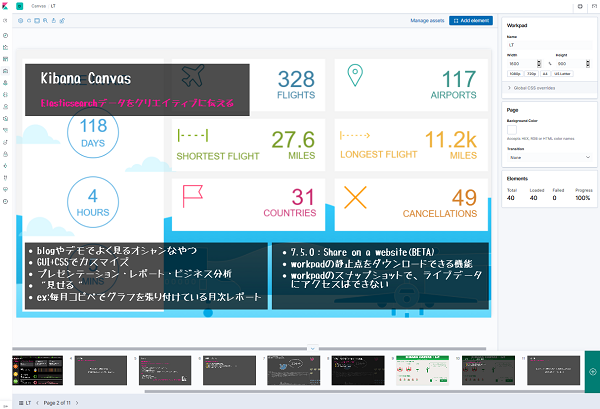Image resolution: width=600 pixels, height=409 pixels.
Task: Open heart-shaped Stack Monitoring sidebar icon
Action: point(5,190)
